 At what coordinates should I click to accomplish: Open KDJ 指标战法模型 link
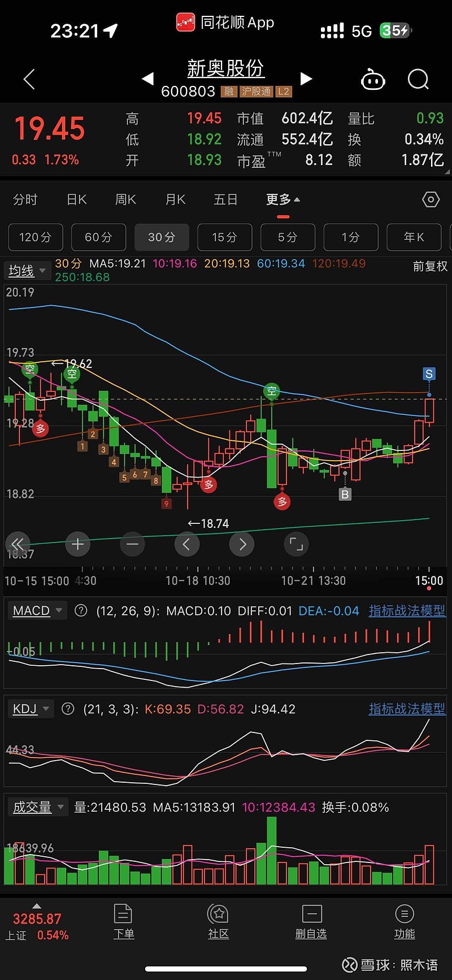407,709
